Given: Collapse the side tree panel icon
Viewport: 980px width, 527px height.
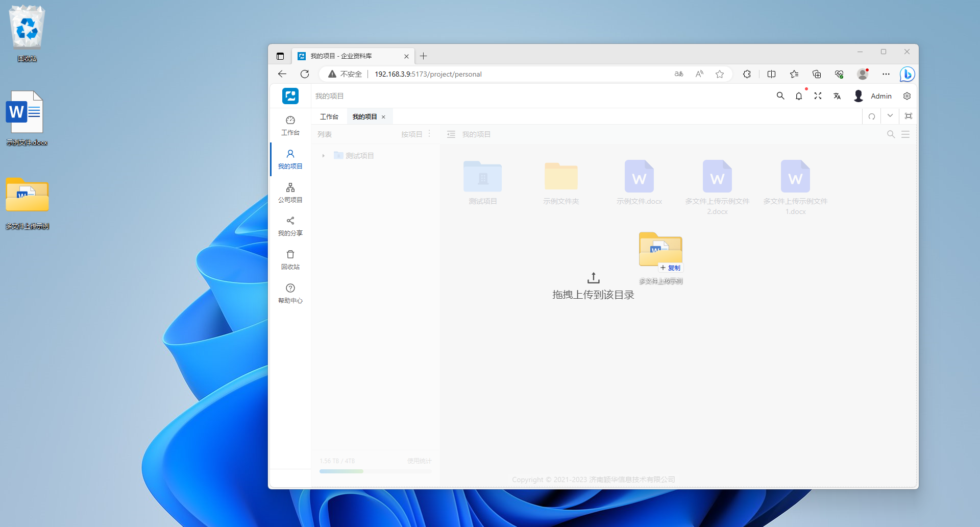Looking at the screenshot, I should coord(451,134).
